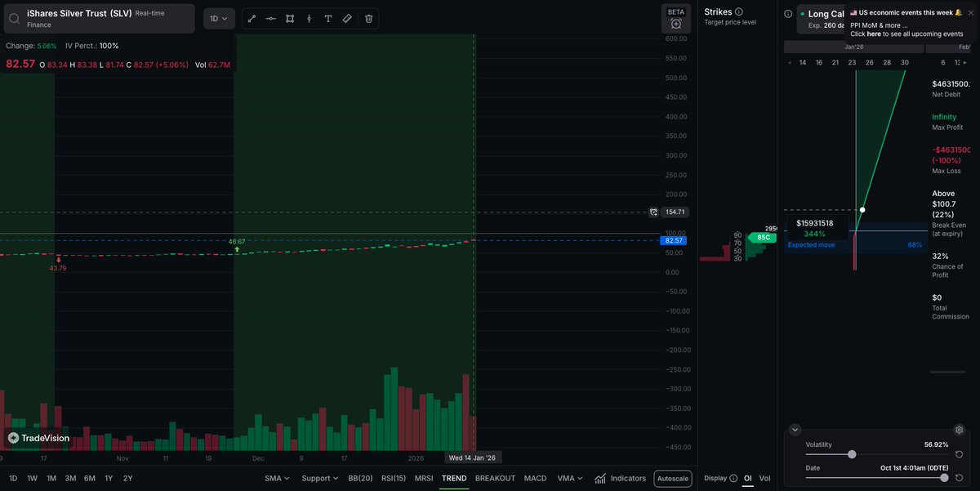The image size is (980, 491).
Task: Select the 1M time range
Action: 51,478
